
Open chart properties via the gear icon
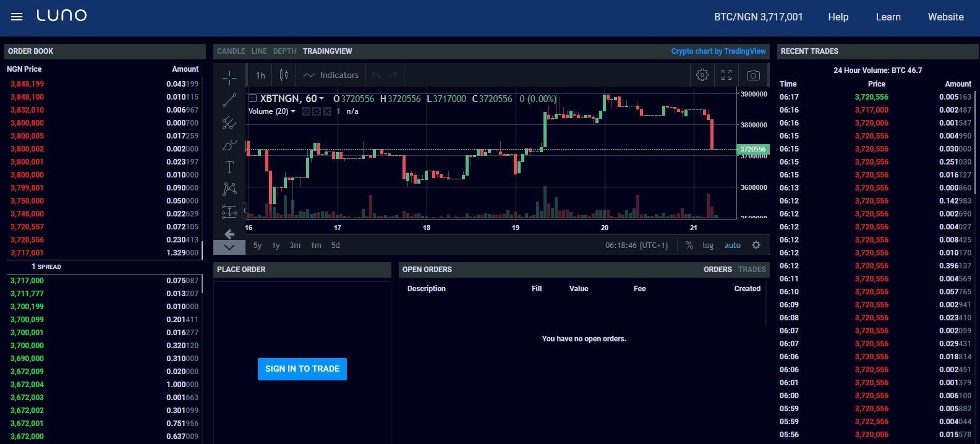[x=702, y=75]
